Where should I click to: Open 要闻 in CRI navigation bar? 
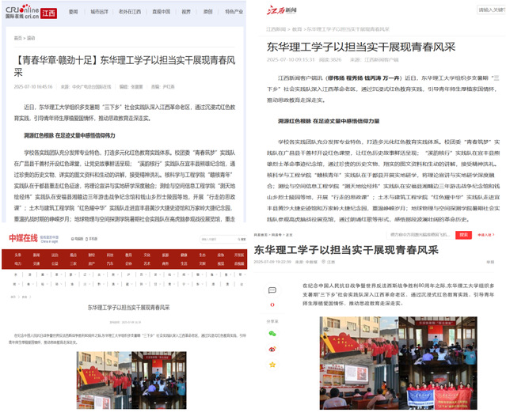74,12
